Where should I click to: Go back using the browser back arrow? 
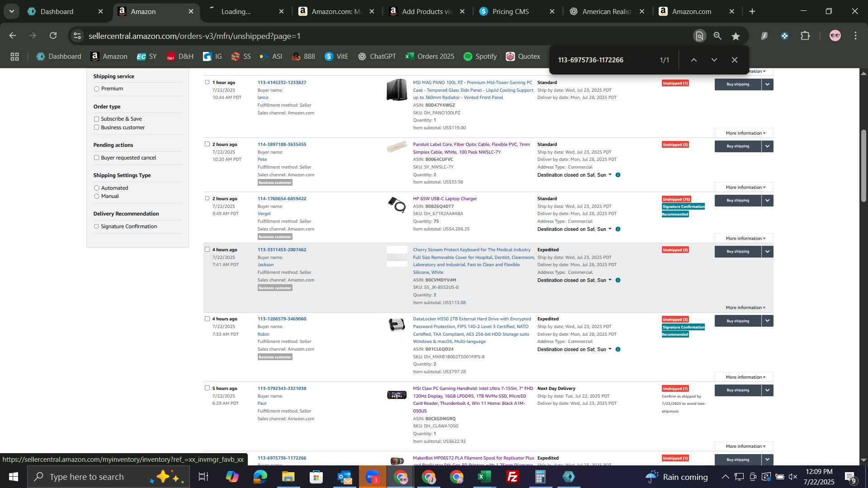[13, 36]
